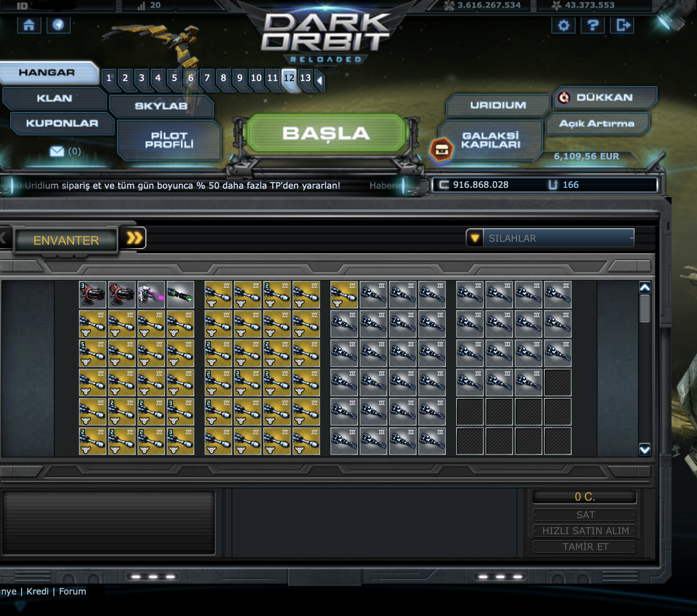Go to the home page icon
This screenshot has height=616, width=697.
[29, 25]
